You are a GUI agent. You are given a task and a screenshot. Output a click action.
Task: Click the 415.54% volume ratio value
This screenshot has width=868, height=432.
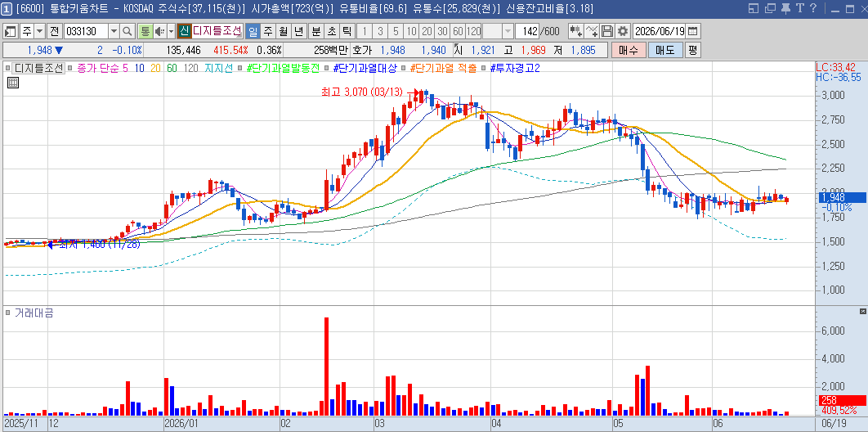tap(230, 51)
